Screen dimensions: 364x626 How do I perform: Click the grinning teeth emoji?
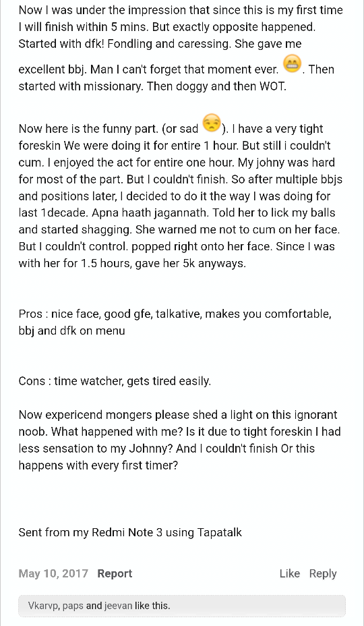(292, 64)
